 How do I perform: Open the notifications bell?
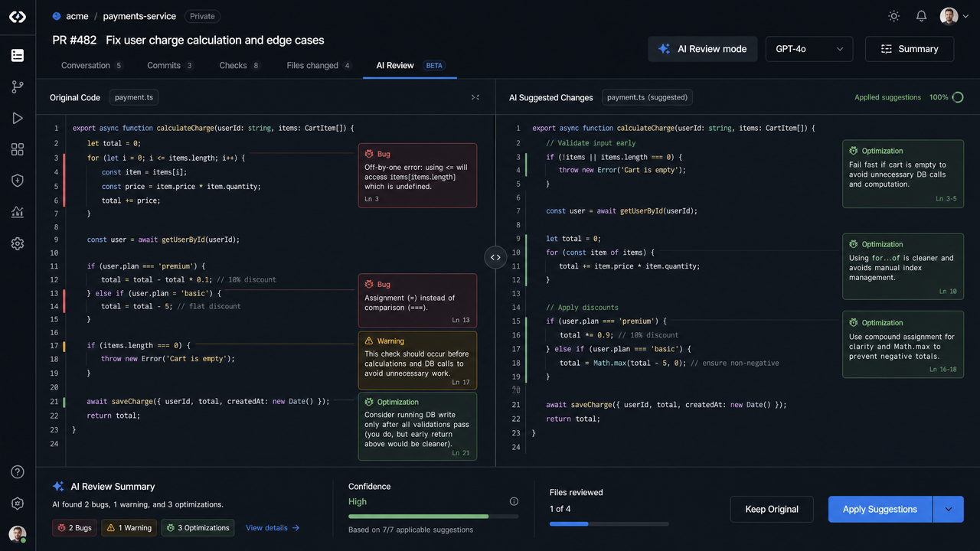(922, 16)
